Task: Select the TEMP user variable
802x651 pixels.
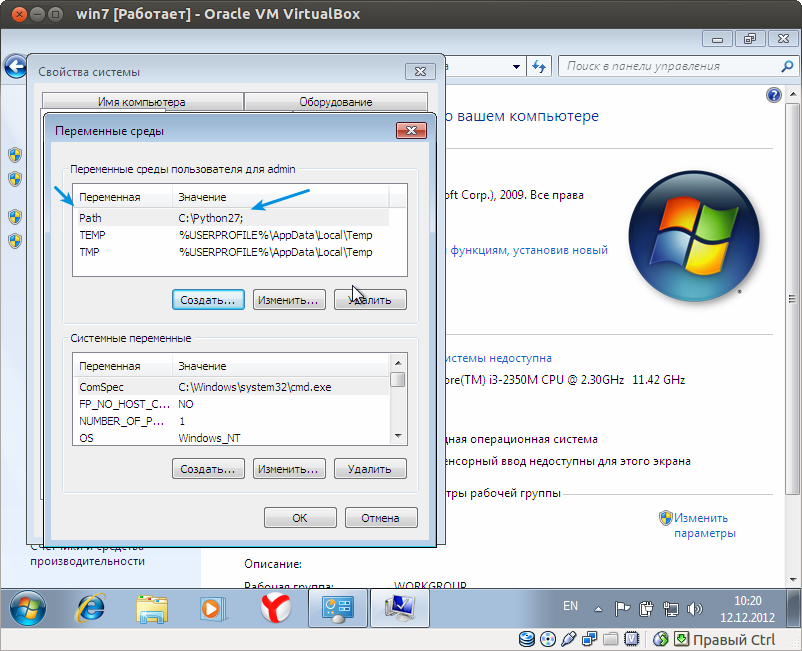Action: tap(231, 235)
